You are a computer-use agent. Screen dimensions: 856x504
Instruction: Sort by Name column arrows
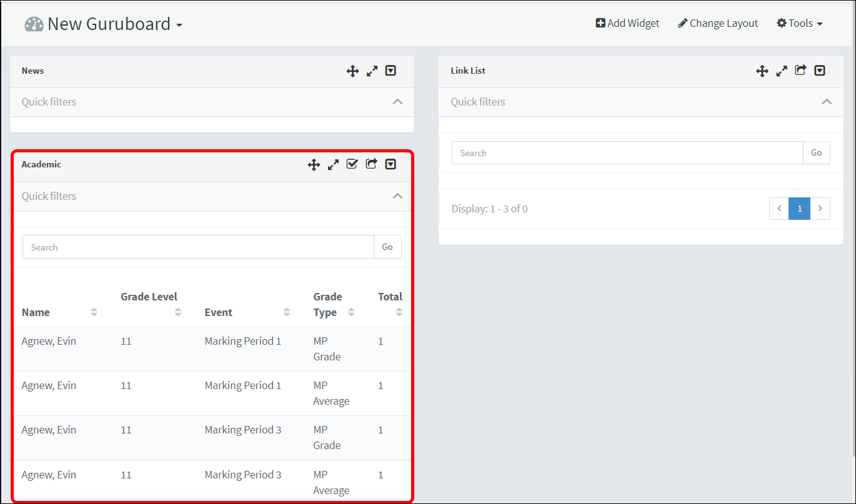94,312
